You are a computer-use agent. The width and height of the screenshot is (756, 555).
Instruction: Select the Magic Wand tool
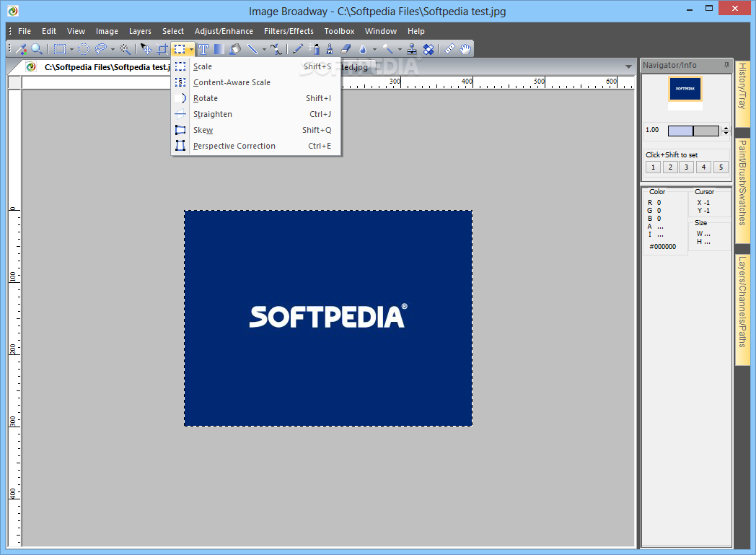point(124,48)
